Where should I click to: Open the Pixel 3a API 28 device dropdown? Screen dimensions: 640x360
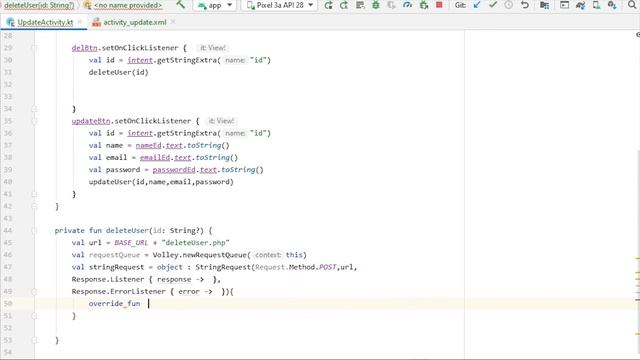[x=280, y=5]
